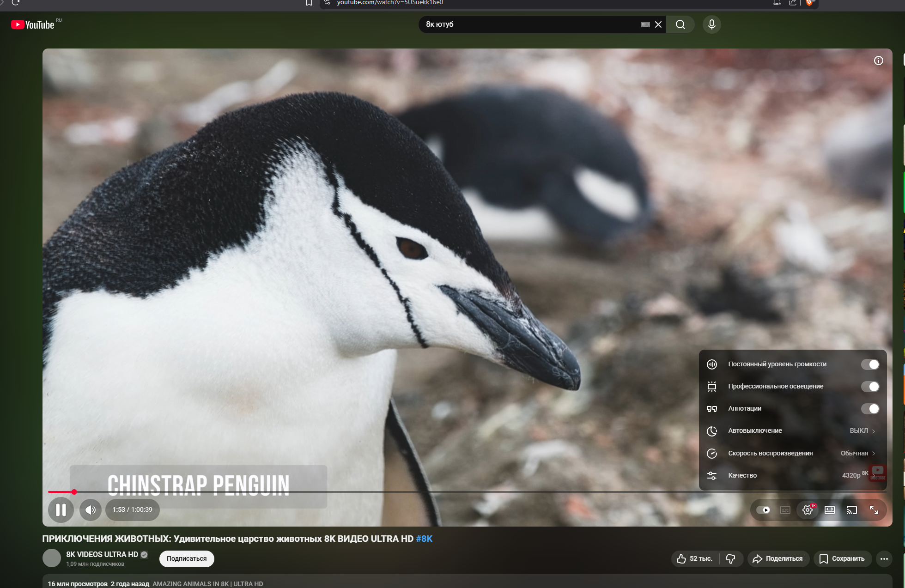The height and width of the screenshot is (588, 905).
Task: Open the Качество resolution menu
Action: pyautogui.click(x=785, y=475)
